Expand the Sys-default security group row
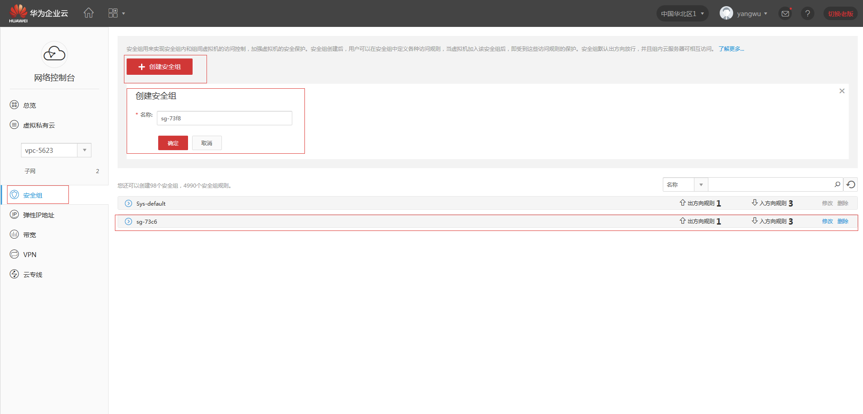 (128, 204)
